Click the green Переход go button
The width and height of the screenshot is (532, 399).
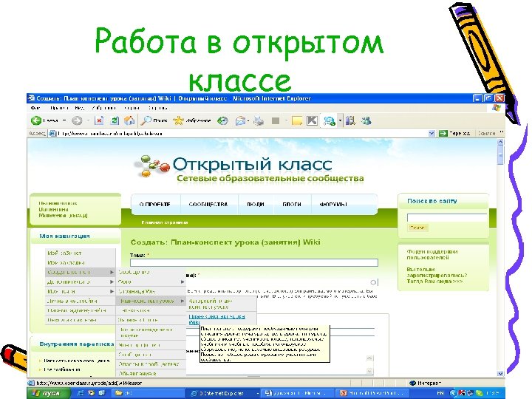(454, 133)
